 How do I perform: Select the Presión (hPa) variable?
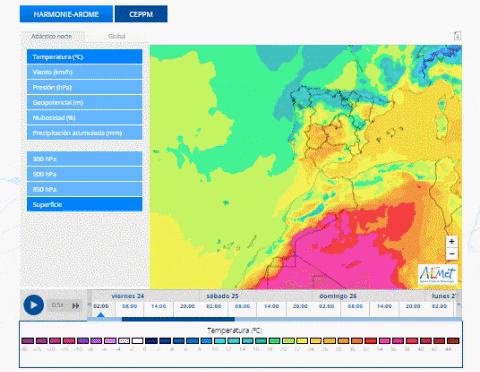(x=85, y=87)
